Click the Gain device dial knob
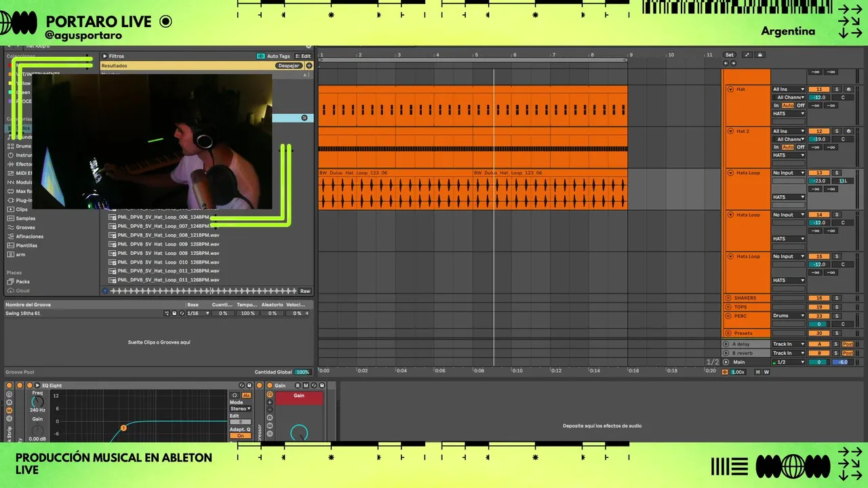This screenshot has height=488, width=868. (299, 432)
